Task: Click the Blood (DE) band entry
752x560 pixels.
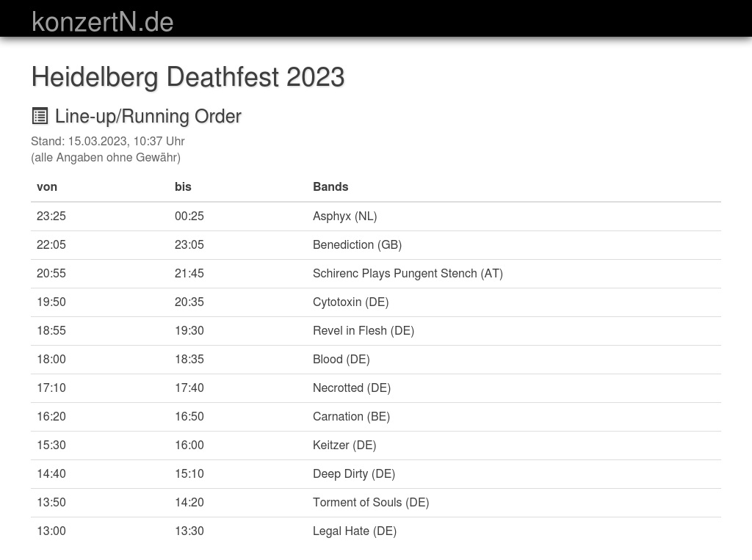Action: pyautogui.click(x=341, y=359)
